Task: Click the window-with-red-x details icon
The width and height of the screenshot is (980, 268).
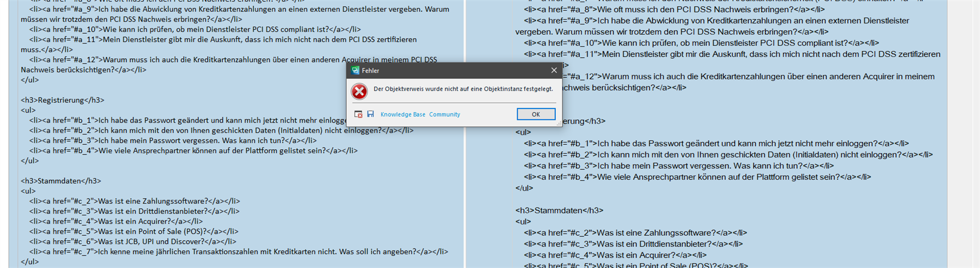Action: pos(358,114)
